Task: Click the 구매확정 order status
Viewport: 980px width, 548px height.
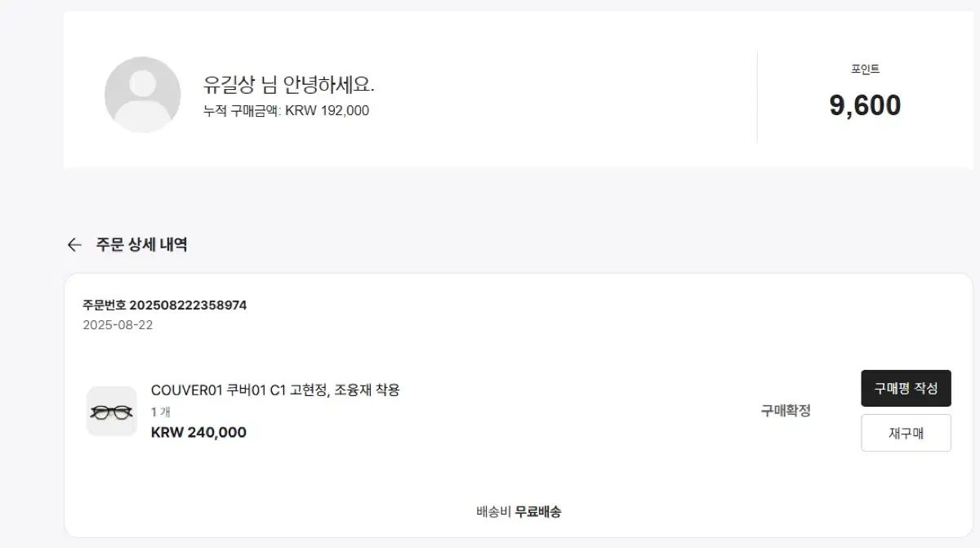Action: click(x=786, y=411)
